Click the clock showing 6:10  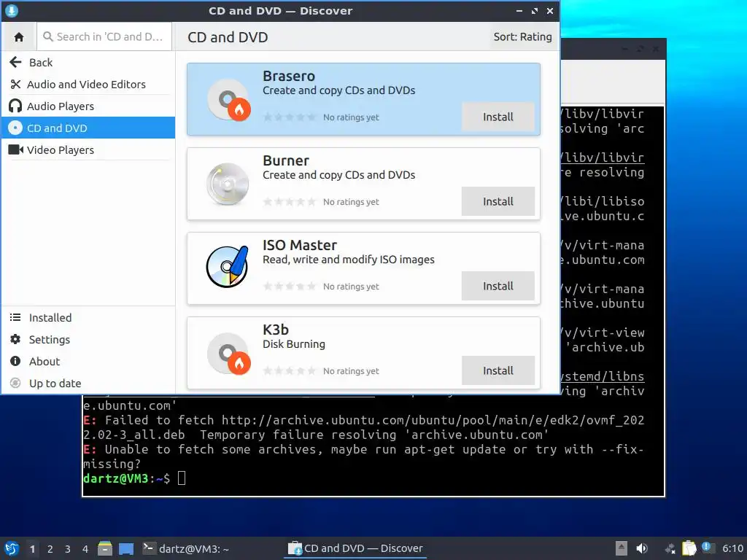pyautogui.click(x=732, y=548)
